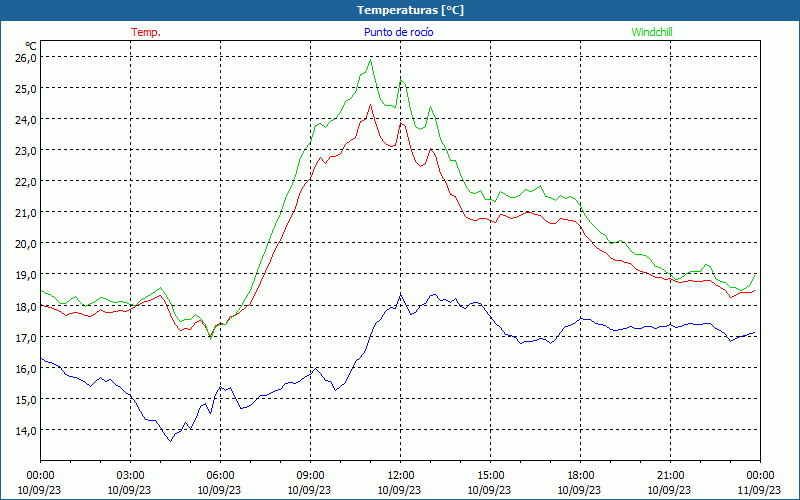Image resolution: width=800 pixels, height=500 pixels.
Task: Click the "09:00" time axis label
Action: tap(310, 476)
